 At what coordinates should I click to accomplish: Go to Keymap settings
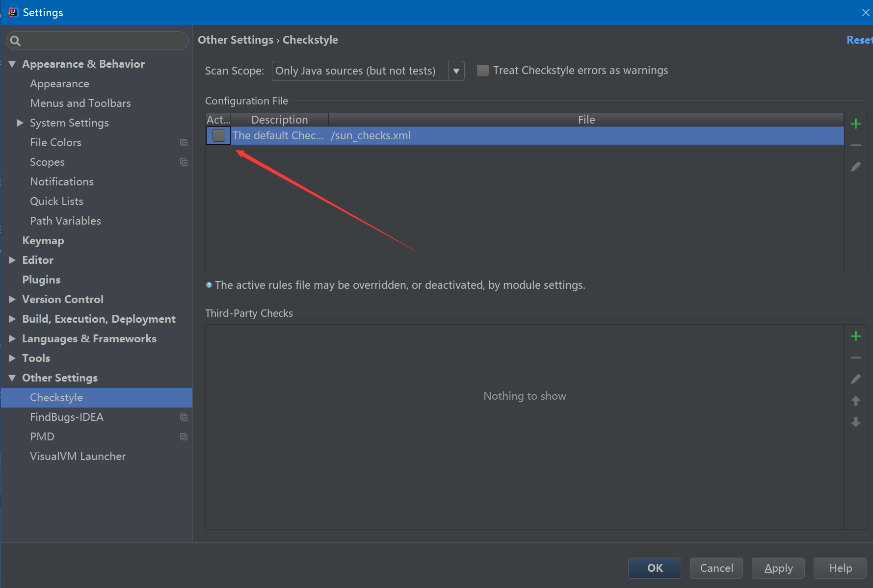(x=43, y=240)
